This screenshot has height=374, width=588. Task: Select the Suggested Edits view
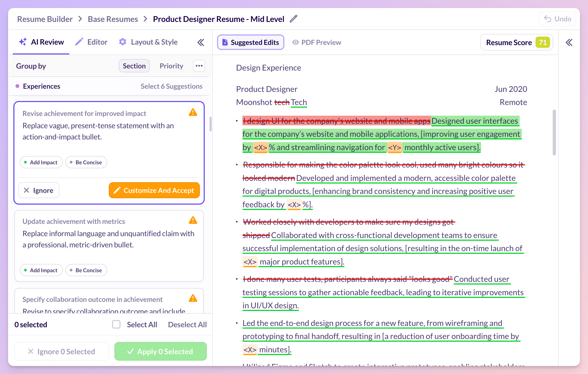pos(250,42)
